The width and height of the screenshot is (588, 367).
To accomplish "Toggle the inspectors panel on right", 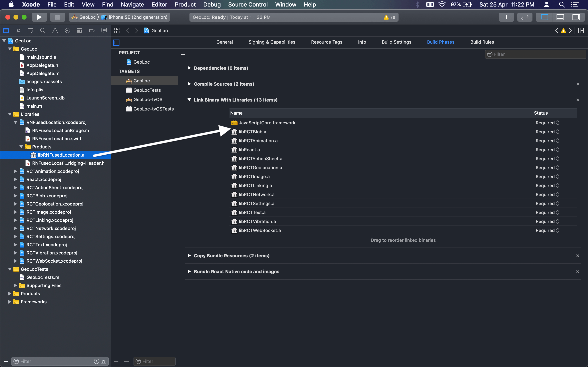I will (576, 17).
